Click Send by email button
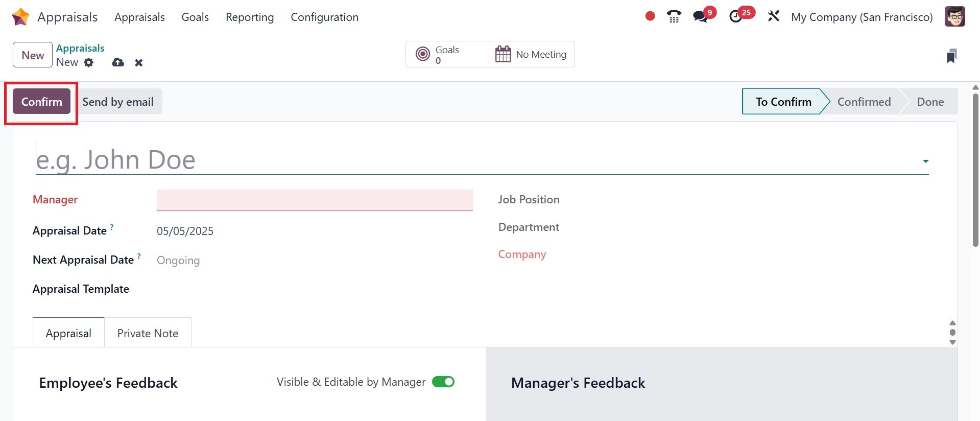The height and width of the screenshot is (421, 980). pos(118,102)
